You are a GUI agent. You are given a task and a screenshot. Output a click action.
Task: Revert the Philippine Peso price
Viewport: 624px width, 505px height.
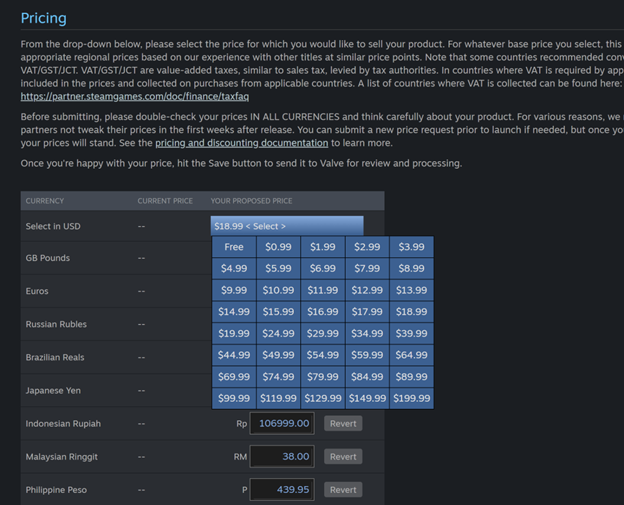pos(343,489)
